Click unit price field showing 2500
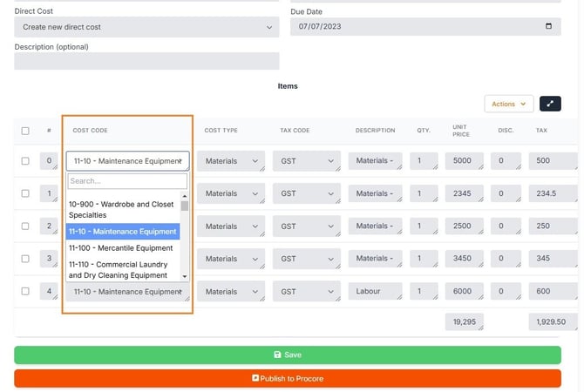Image resolution: width=584 pixels, height=392 pixels. pyautogui.click(x=464, y=226)
